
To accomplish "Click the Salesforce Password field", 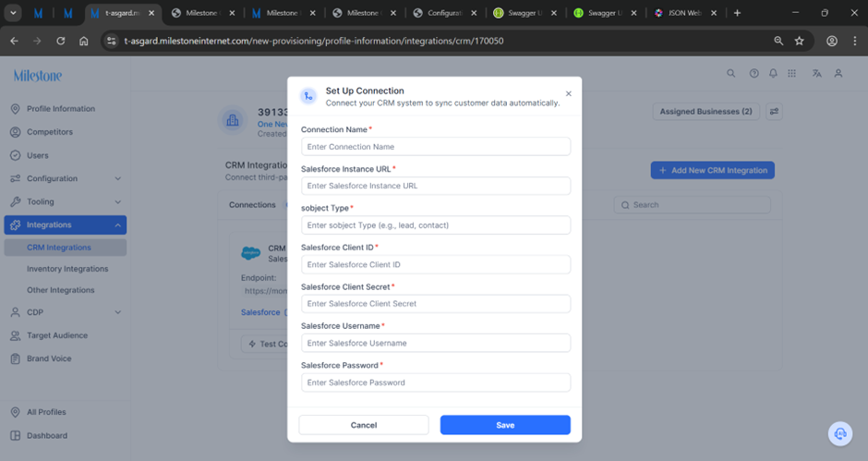I will click(x=436, y=382).
